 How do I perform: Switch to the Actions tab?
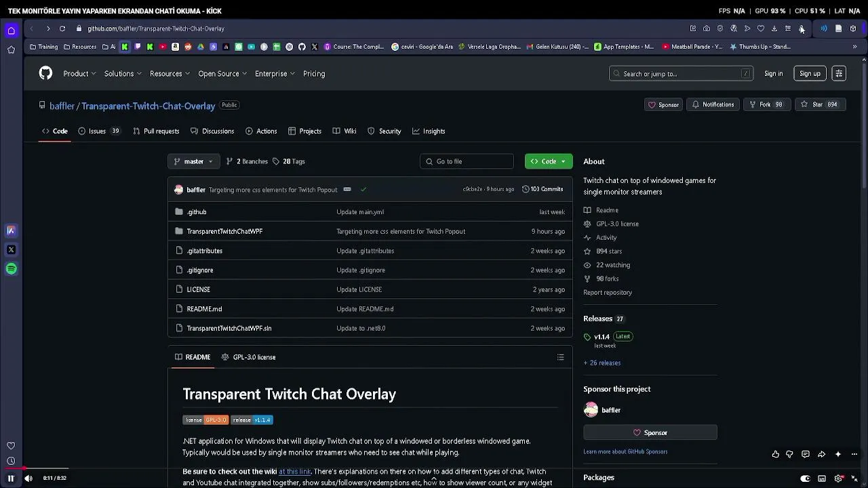261,131
